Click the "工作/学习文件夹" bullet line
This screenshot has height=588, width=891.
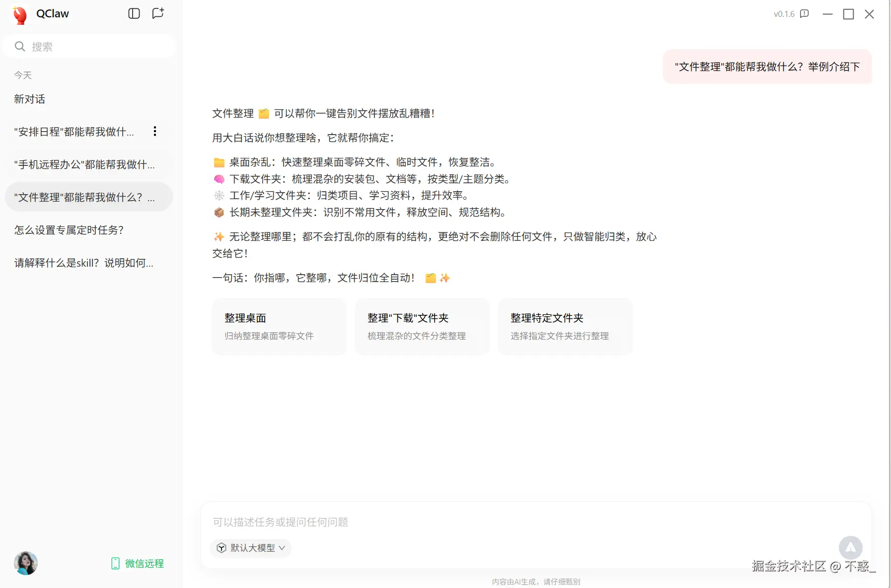click(x=341, y=195)
